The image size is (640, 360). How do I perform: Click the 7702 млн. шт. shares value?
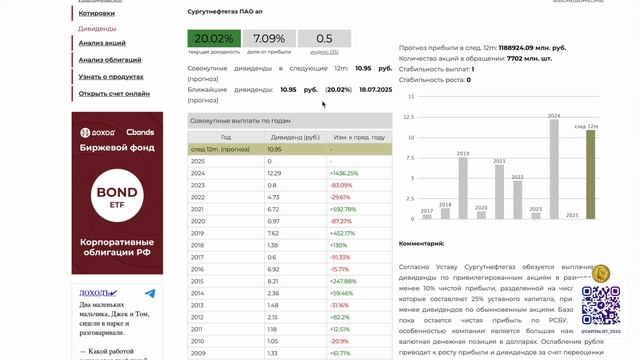pyautogui.click(x=529, y=58)
